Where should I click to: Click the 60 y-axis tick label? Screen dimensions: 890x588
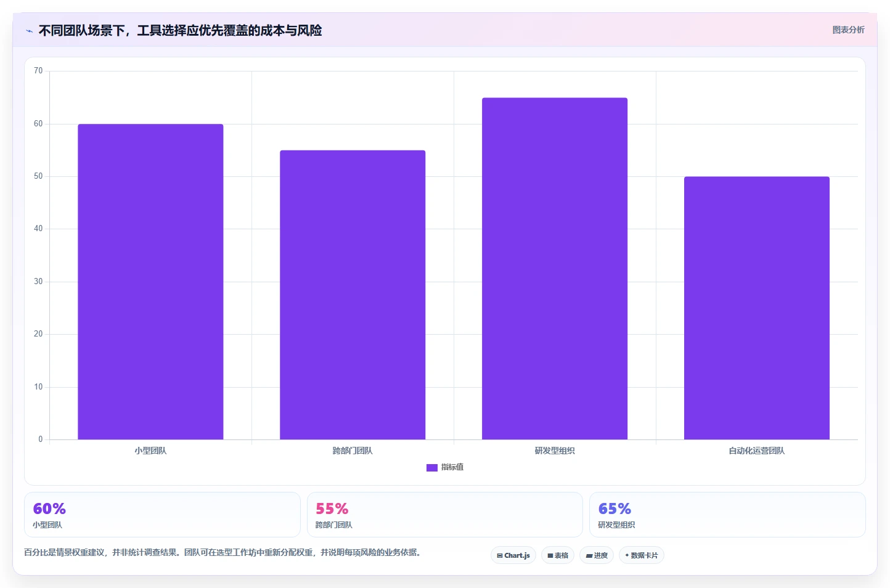click(38, 124)
